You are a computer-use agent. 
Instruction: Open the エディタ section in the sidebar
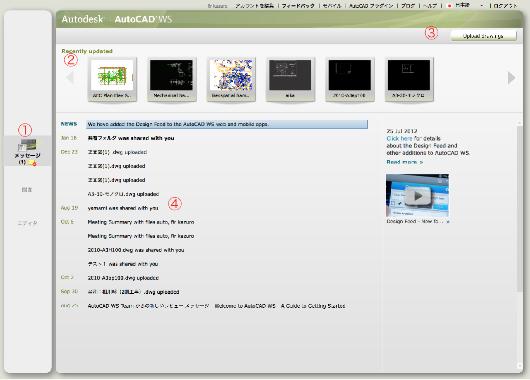[x=27, y=223]
